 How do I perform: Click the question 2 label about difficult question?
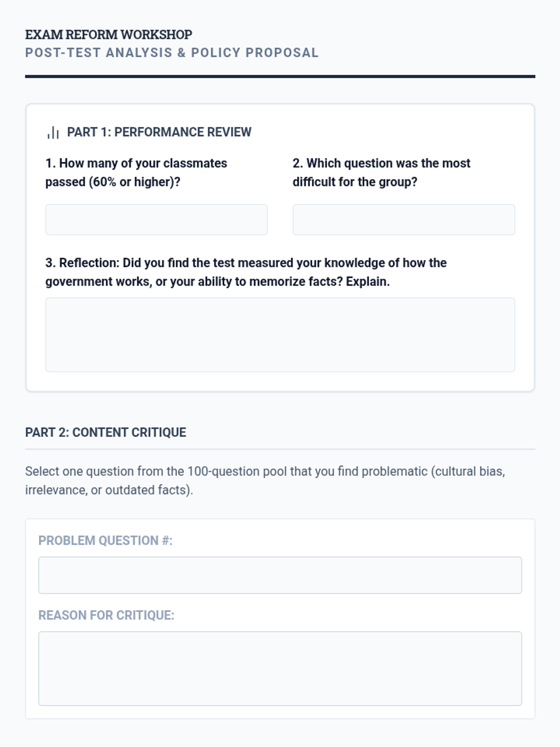(x=381, y=172)
